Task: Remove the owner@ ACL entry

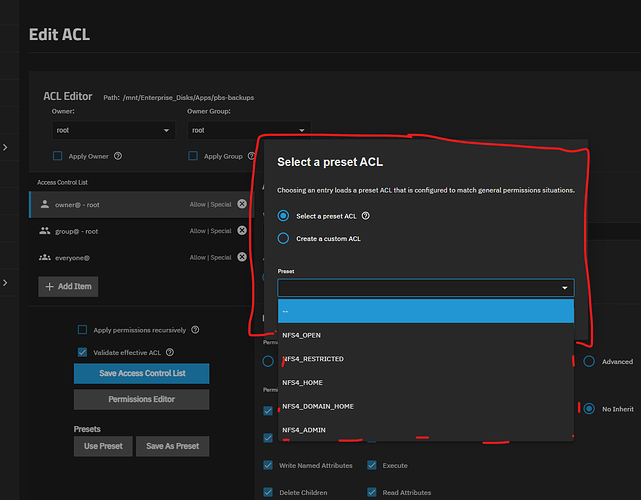Action: coord(242,204)
